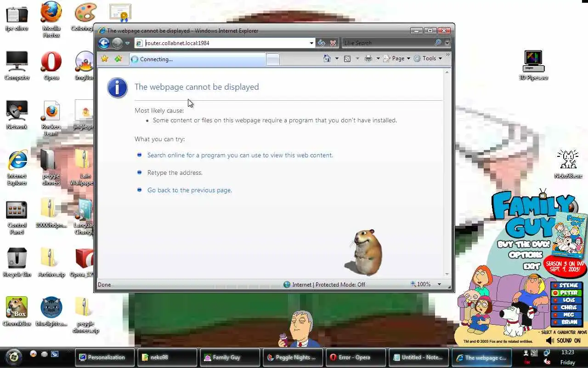Open the Archive.zip folder icon
588x368 pixels.
click(51, 262)
